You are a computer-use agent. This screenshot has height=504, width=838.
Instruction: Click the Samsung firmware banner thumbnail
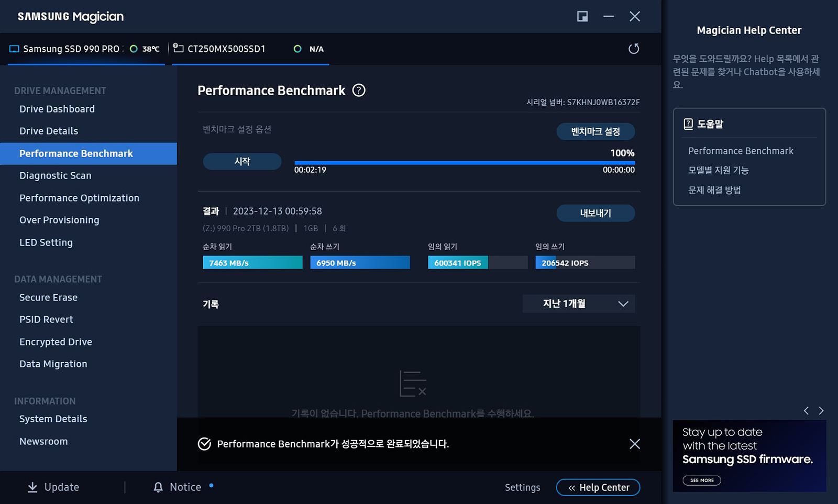point(749,456)
